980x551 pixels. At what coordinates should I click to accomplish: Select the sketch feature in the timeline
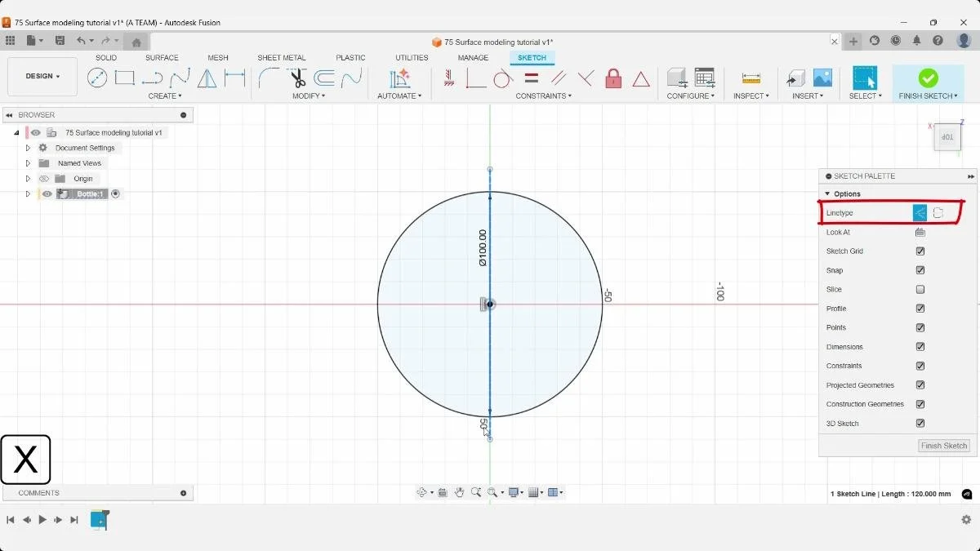(99, 520)
